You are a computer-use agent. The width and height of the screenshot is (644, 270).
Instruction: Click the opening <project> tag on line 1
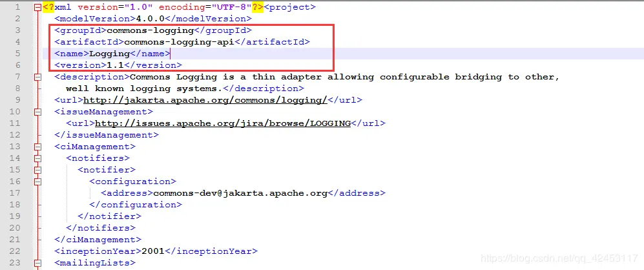click(x=289, y=7)
